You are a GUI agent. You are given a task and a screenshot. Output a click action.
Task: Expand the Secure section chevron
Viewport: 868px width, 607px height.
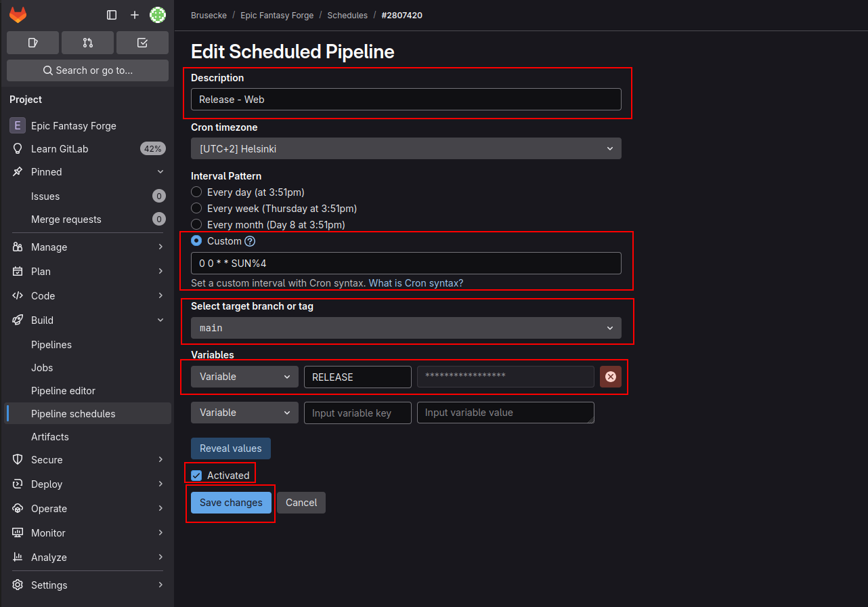point(160,460)
